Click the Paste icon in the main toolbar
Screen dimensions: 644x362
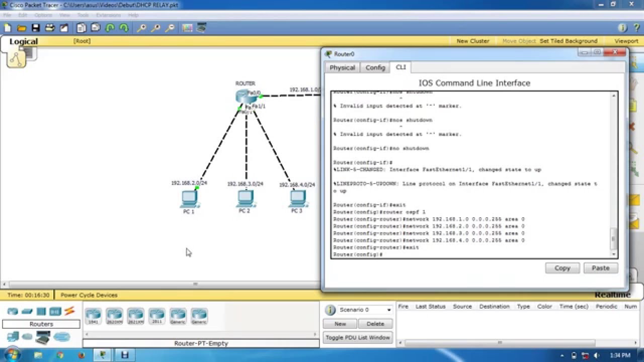pos(96,28)
